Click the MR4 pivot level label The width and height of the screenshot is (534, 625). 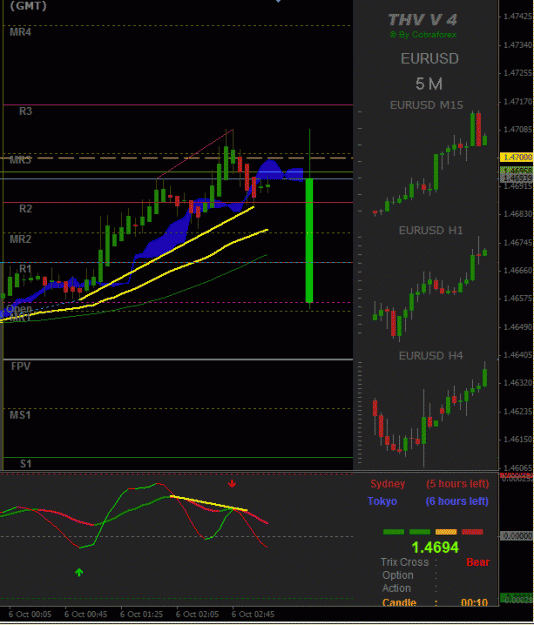point(20,32)
